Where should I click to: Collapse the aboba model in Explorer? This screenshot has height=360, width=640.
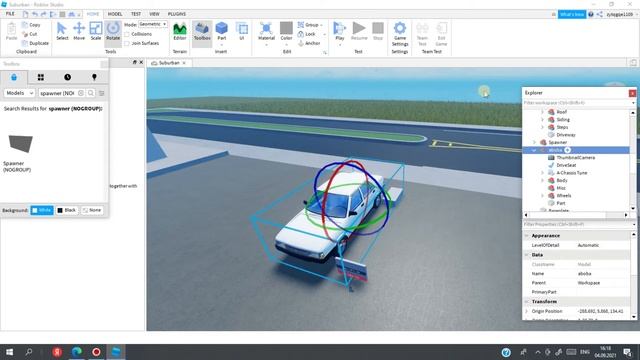[x=534, y=150]
